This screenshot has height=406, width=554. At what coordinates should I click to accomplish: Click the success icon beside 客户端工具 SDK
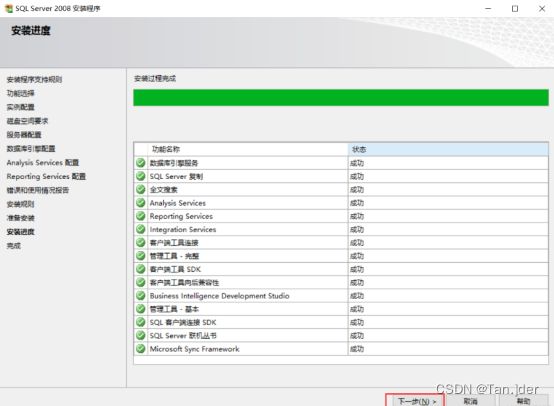coord(141,269)
